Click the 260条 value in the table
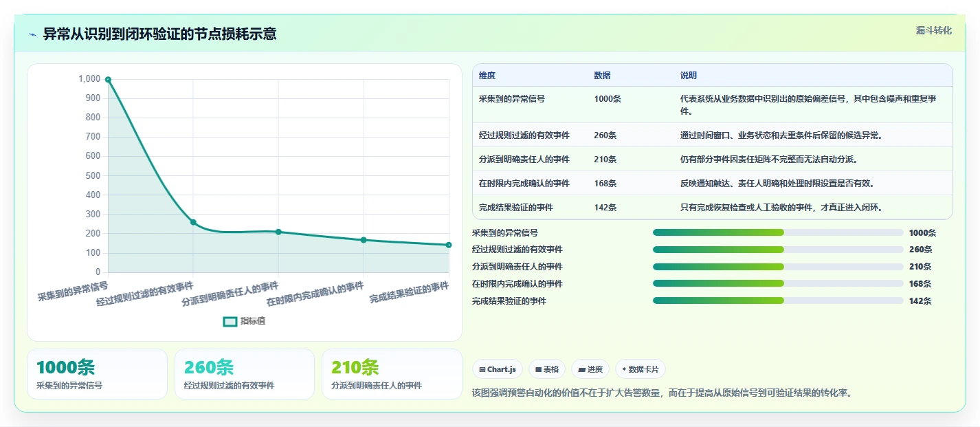 point(605,135)
